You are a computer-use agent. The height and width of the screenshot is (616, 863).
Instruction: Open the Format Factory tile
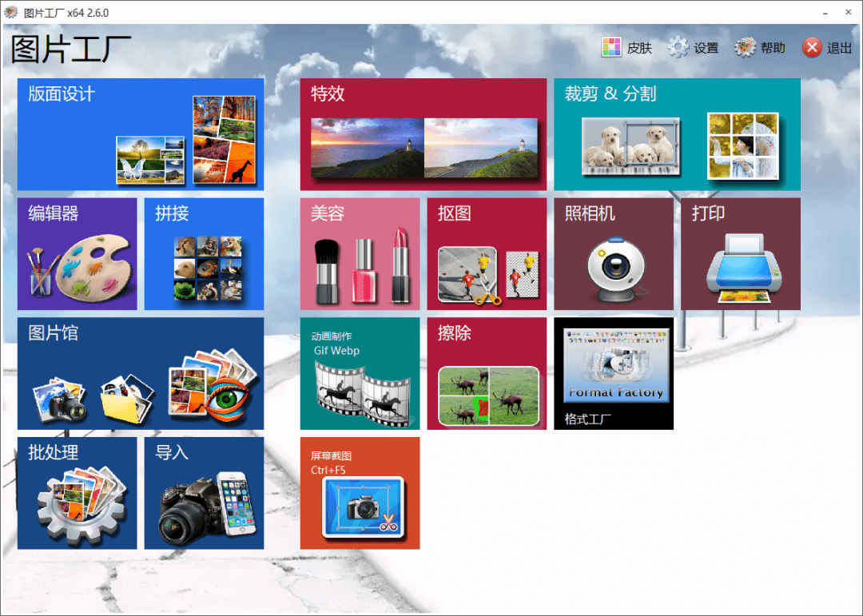point(613,373)
